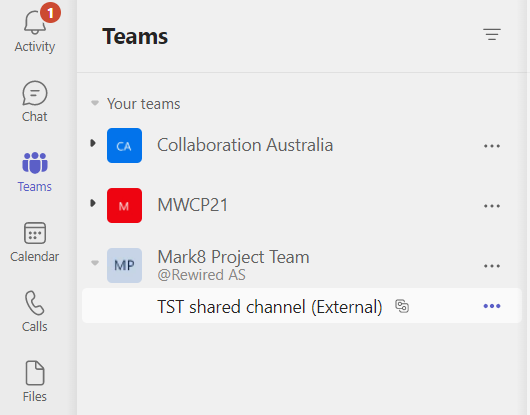530x415 pixels.
Task: Open TST shared channel (External)
Action: [302, 306]
